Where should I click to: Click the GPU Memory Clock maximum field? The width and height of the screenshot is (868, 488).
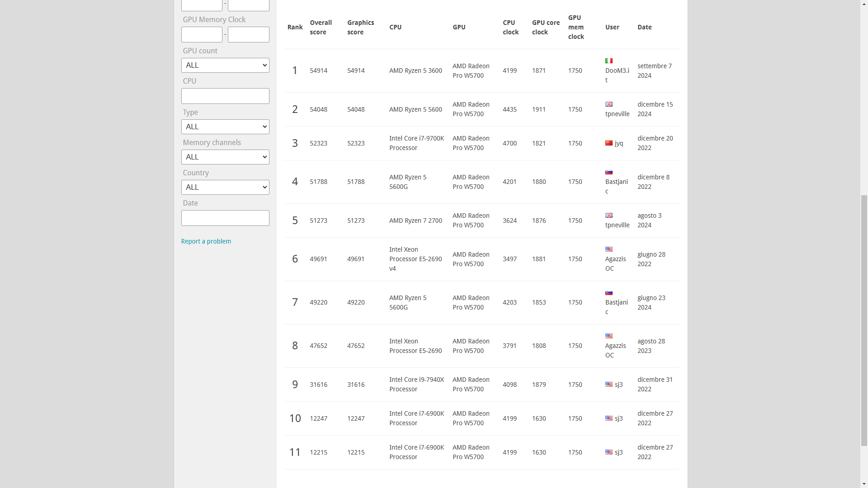tap(248, 34)
